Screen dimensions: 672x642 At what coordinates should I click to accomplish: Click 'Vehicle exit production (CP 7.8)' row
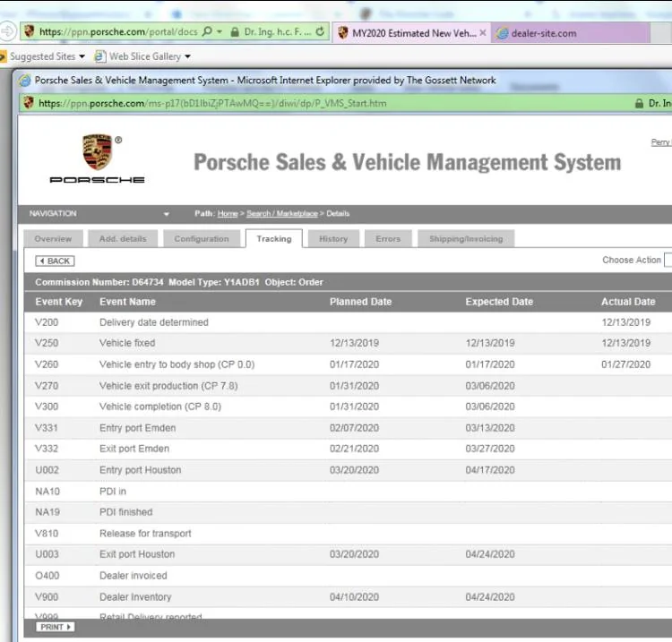pos(348,385)
